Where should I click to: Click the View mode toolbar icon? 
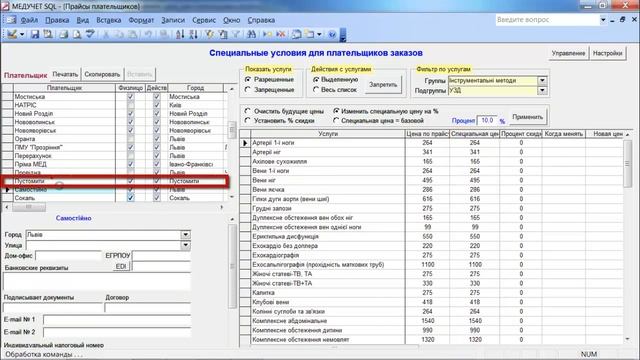point(12,34)
